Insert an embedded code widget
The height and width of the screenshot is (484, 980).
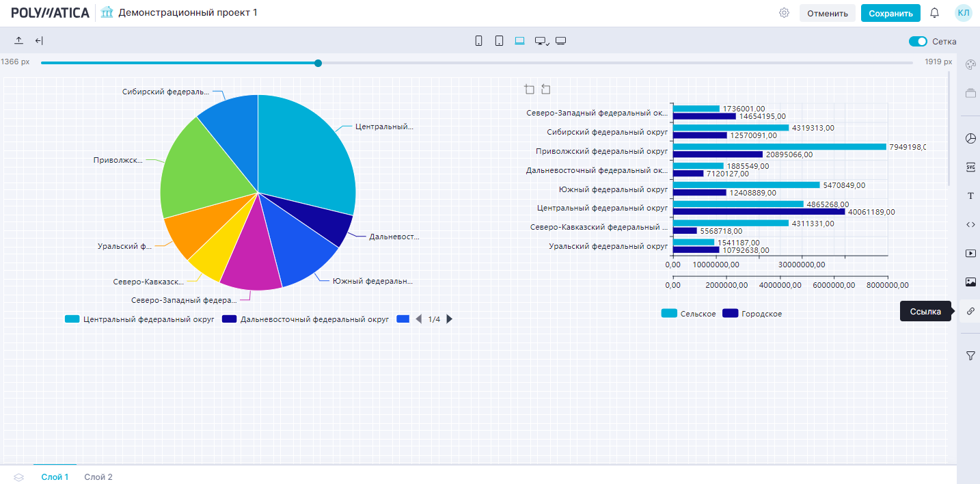[x=970, y=224]
